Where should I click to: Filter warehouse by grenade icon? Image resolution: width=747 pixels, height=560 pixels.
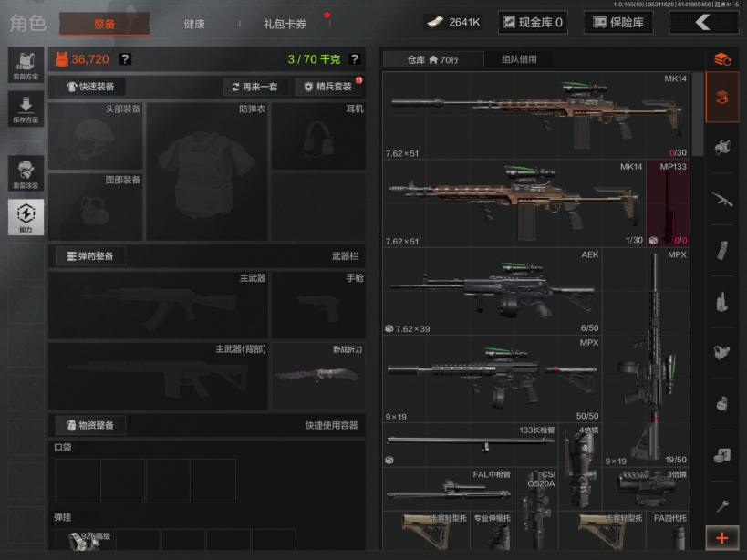coord(722,404)
